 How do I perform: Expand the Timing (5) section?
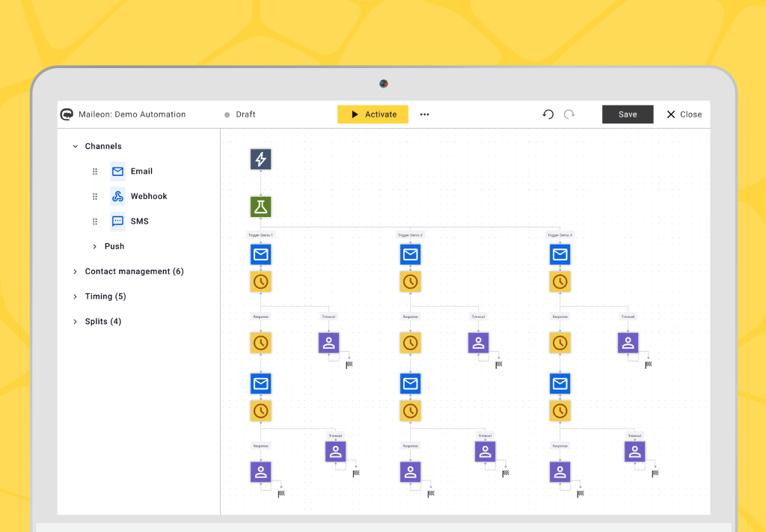pyautogui.click(x=75, y=296)
